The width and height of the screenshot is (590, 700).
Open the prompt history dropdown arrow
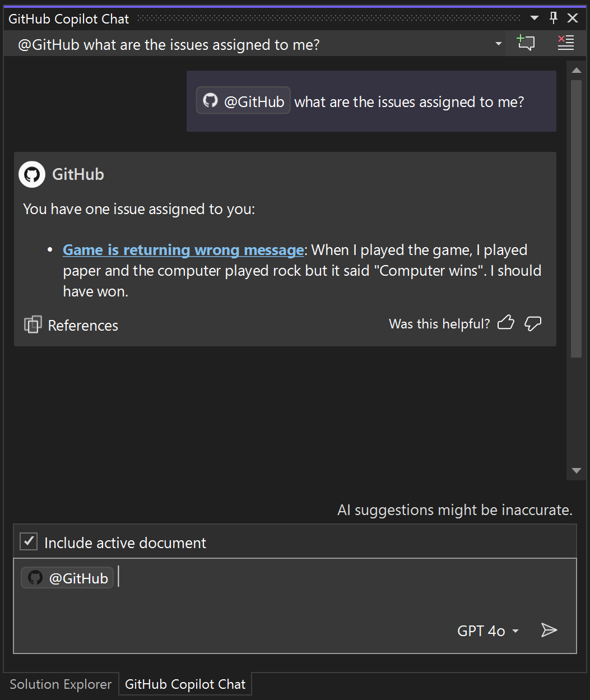tap(498, 43)
